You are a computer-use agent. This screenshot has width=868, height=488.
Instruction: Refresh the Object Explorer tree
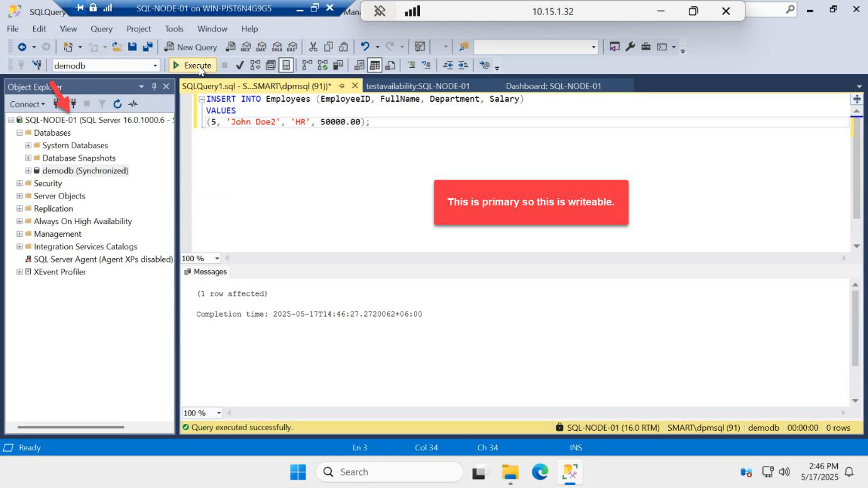(117, 104)
